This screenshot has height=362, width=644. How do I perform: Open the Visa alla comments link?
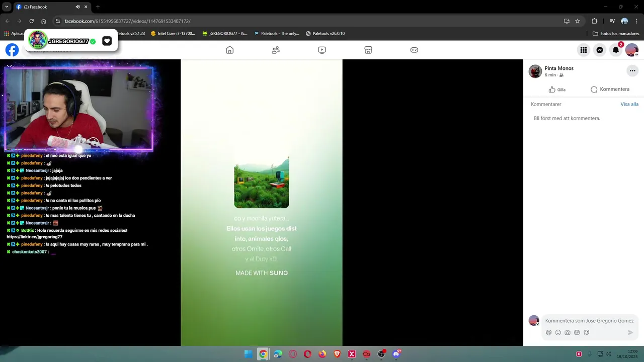(x=629, y=104)
